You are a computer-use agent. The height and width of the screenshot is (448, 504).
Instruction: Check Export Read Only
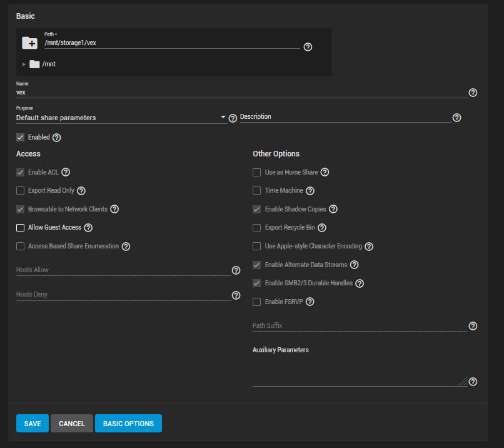click(x=20, y=191)
